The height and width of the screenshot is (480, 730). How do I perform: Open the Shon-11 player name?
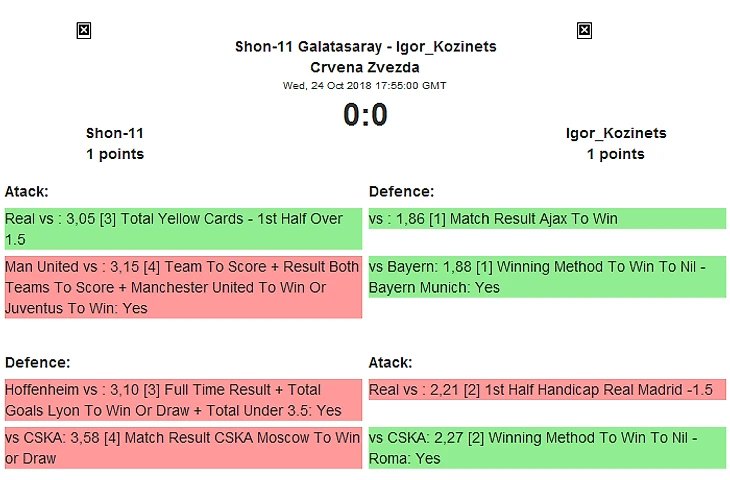[x=115, y=133]
